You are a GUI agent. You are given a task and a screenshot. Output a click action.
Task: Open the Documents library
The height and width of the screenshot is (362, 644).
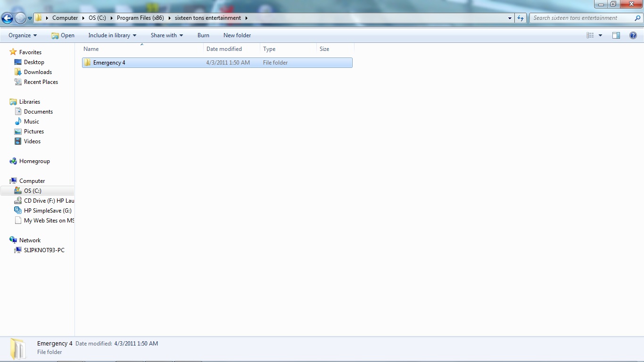point(38,112)
